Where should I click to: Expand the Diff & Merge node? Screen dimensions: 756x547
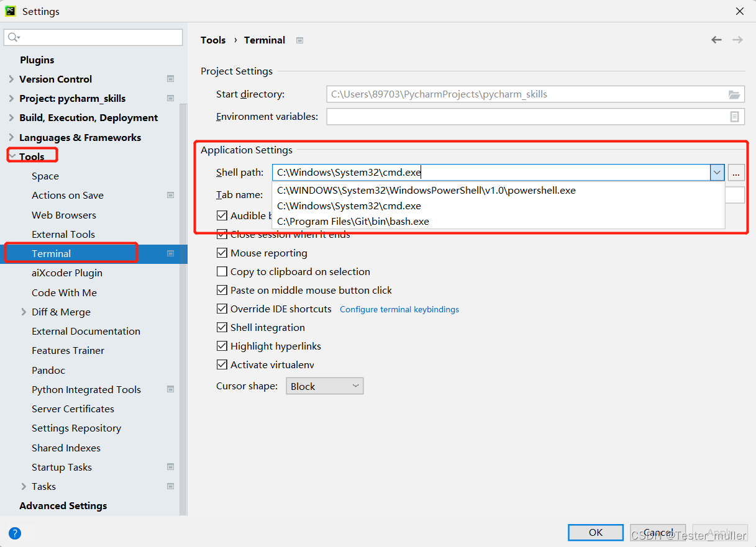[24, 312]
